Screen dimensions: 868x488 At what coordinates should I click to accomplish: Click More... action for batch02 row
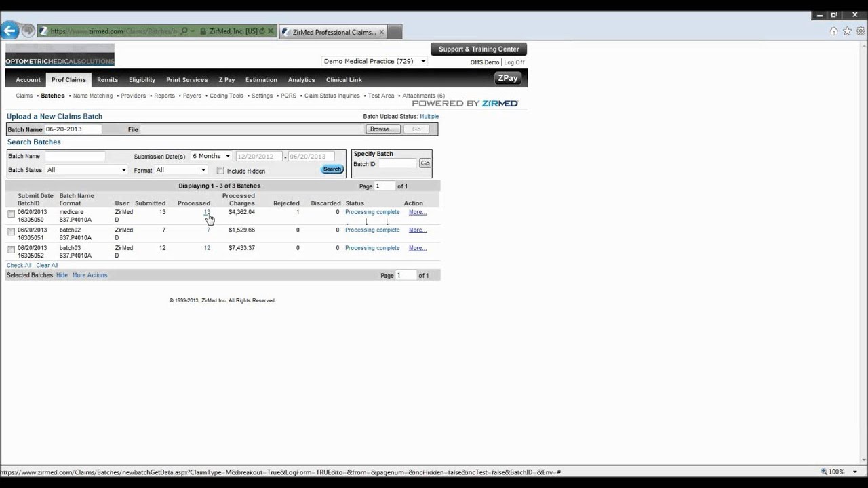click(x=418, y=230)
